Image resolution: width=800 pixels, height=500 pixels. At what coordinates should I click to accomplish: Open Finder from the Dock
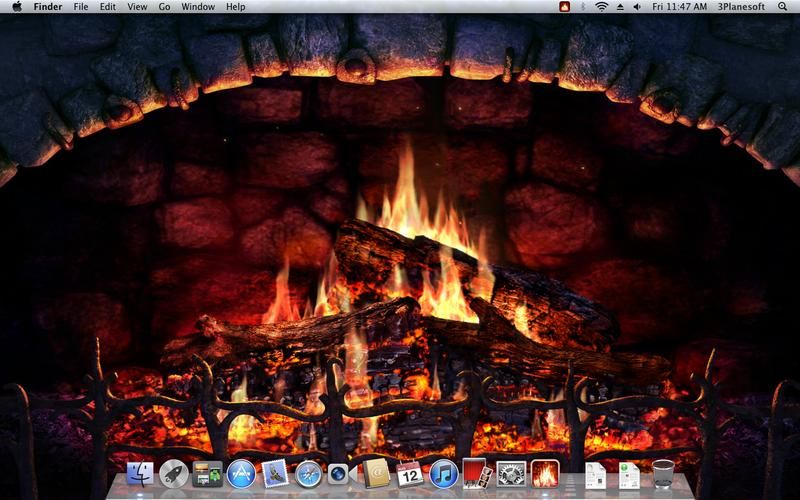click(140, 474)
